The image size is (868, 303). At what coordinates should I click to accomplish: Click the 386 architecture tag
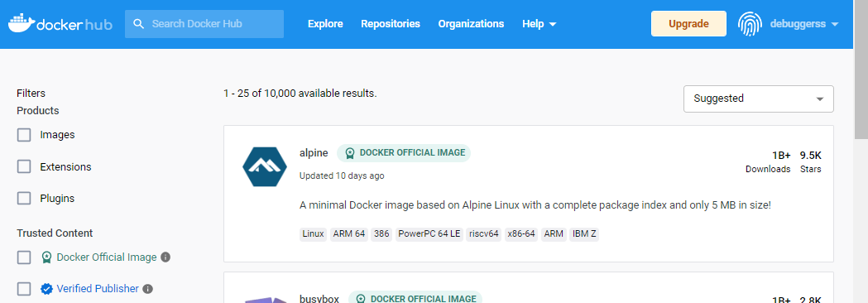pyautogui.click(x=381, y=233)
